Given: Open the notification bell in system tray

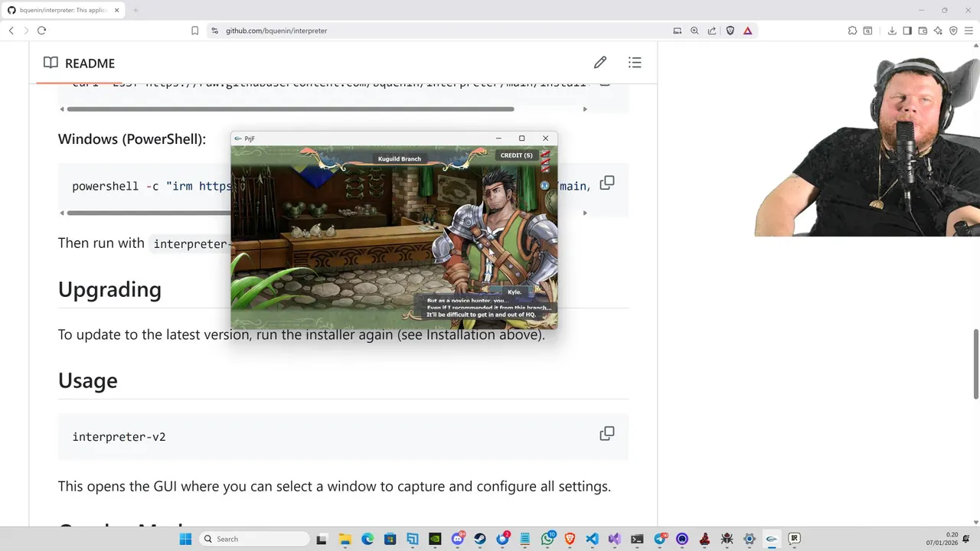Looking at the screenshot, I should click(967, 539).
